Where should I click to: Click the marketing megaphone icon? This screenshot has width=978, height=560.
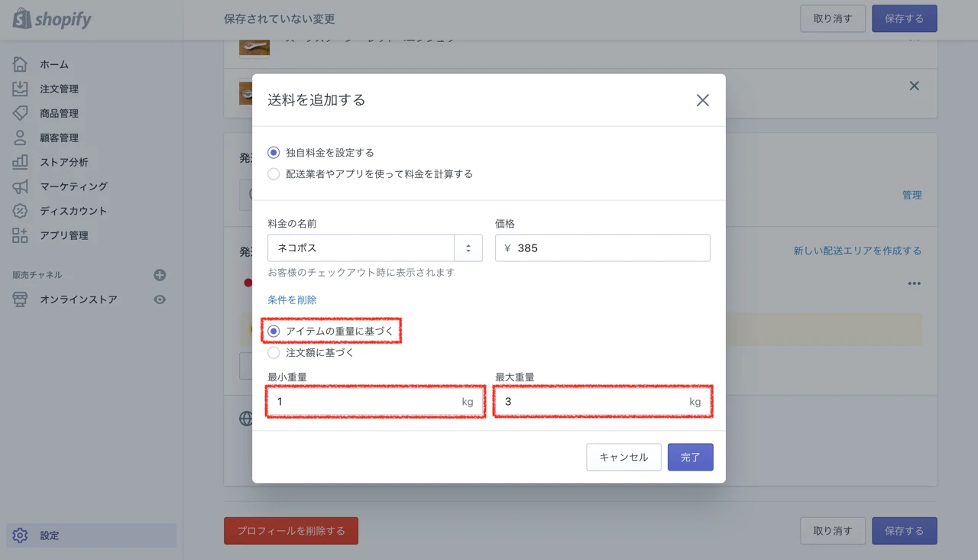20,186
